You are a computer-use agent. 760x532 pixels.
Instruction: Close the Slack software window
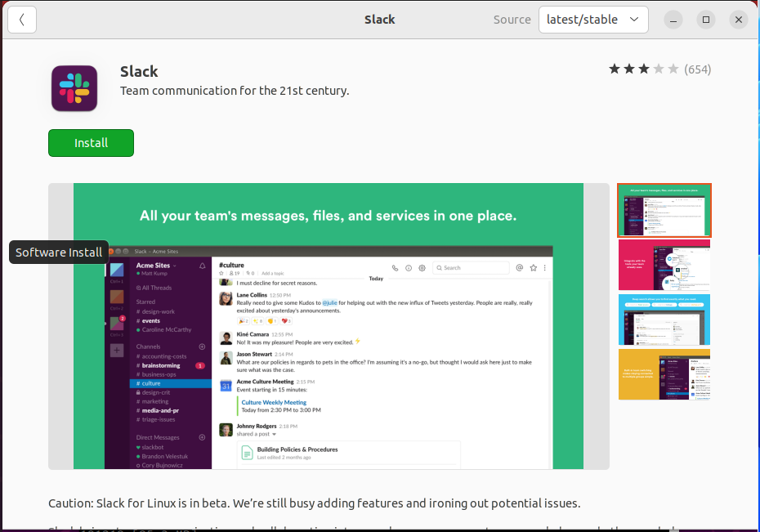pos(739,20)
